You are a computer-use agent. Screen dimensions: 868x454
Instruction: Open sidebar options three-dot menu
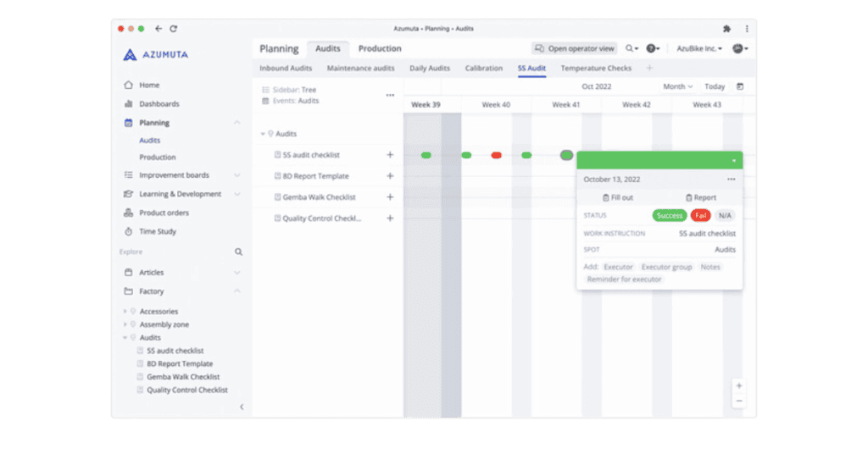coord(390,95)
